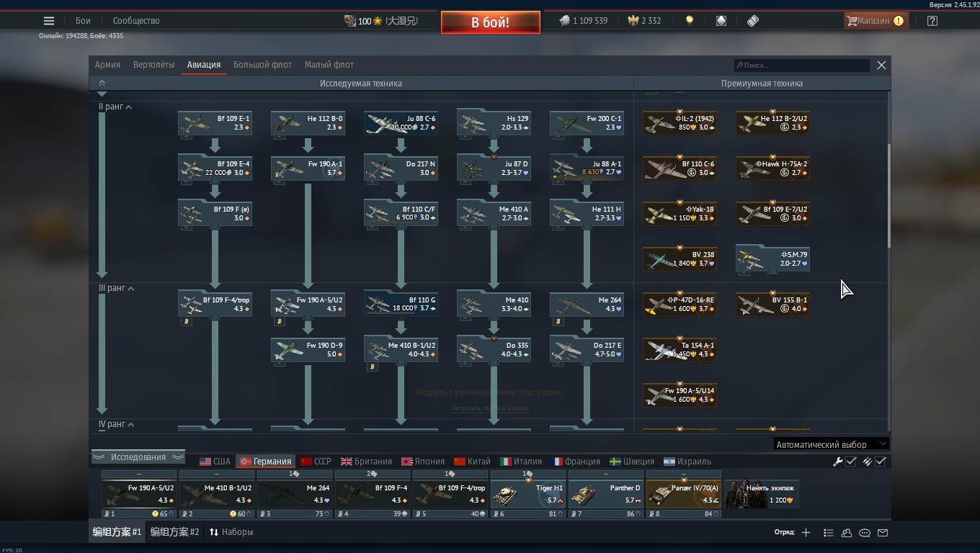This screenshot has height=553, width=980.
Task: Select the США nation tab
Action: tap(215, 462)
